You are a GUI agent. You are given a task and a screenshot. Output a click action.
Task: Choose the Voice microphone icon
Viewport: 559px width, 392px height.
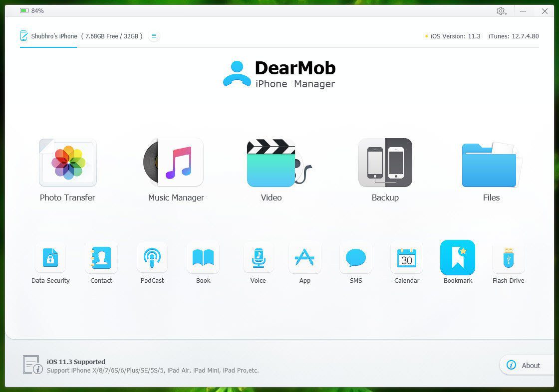click(258, 257)
